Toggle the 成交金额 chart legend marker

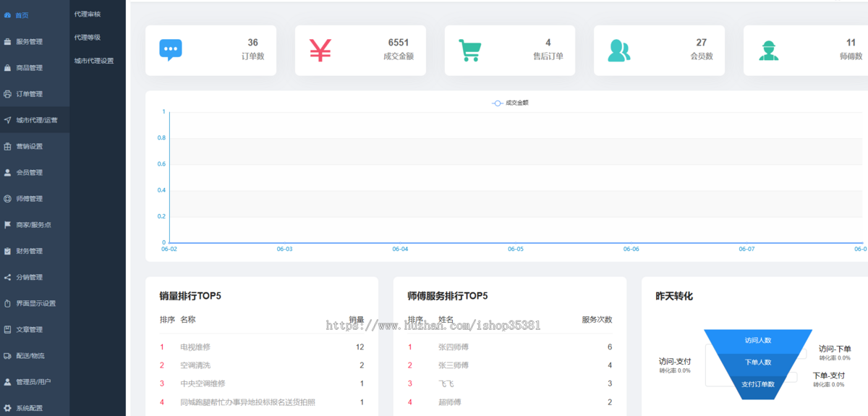click(x=498, y=103)
